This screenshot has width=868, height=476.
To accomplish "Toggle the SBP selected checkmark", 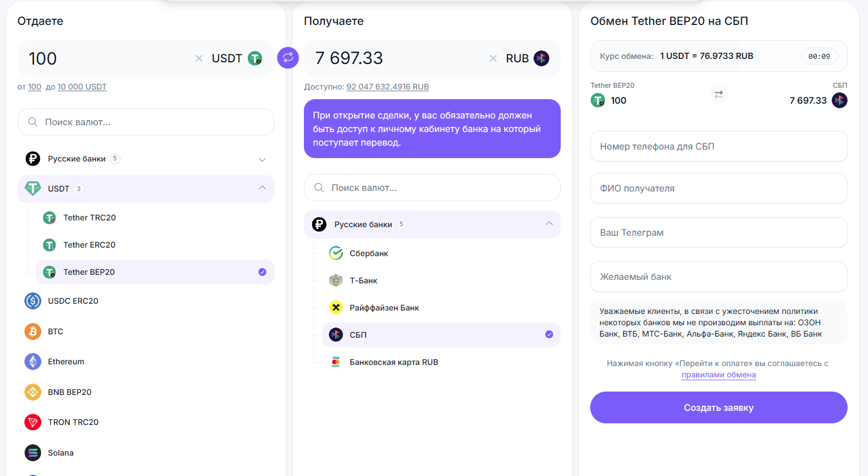I will (549, 334).
